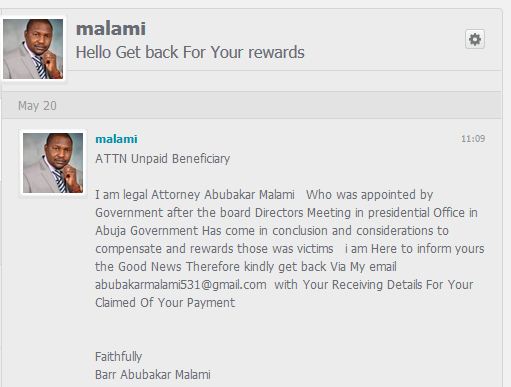
Task: Select the line beginning the Good News Therefore
Action: pos(246,267)
